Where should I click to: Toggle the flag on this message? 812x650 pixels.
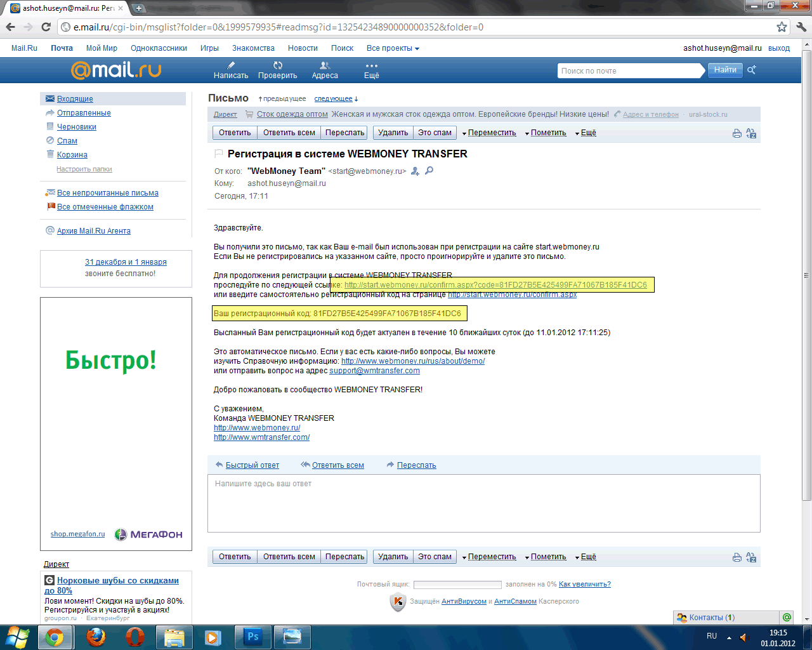pyautogui.click(x=218, y=154)
